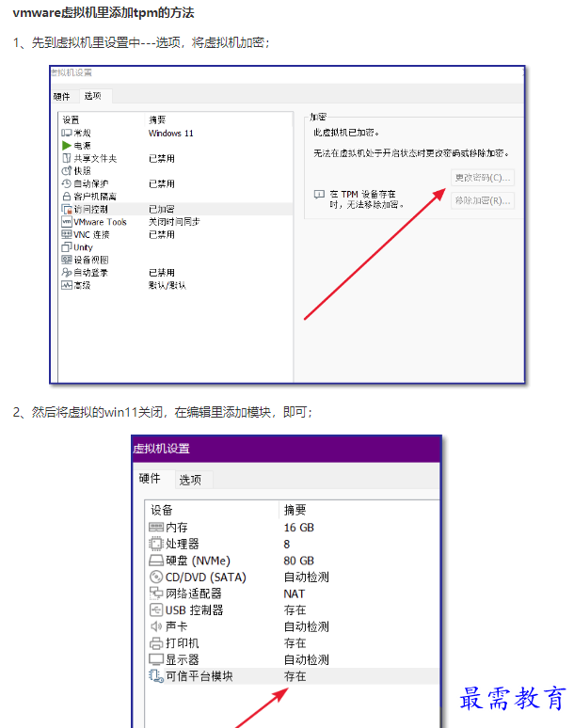Click '自动检测' value for CD/DVD

(306, 578)
